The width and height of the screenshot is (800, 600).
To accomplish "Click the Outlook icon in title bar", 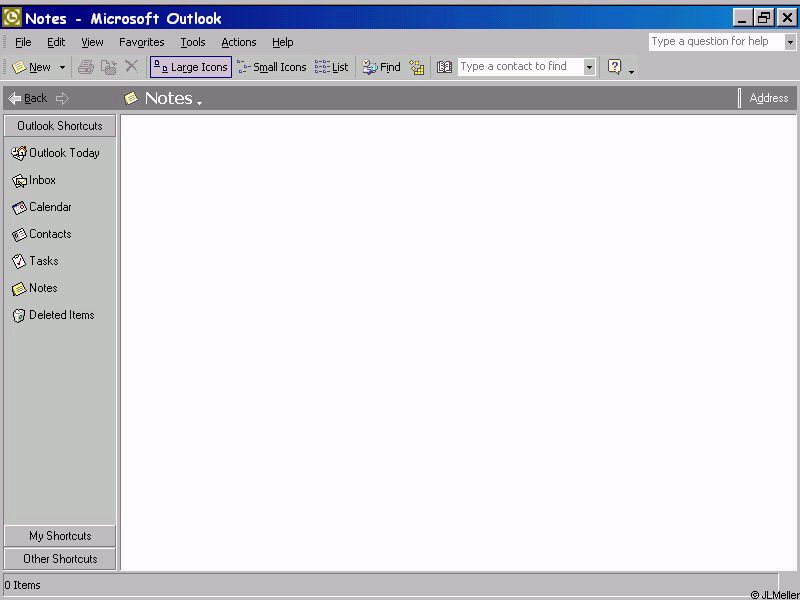I will click(12, 18).
